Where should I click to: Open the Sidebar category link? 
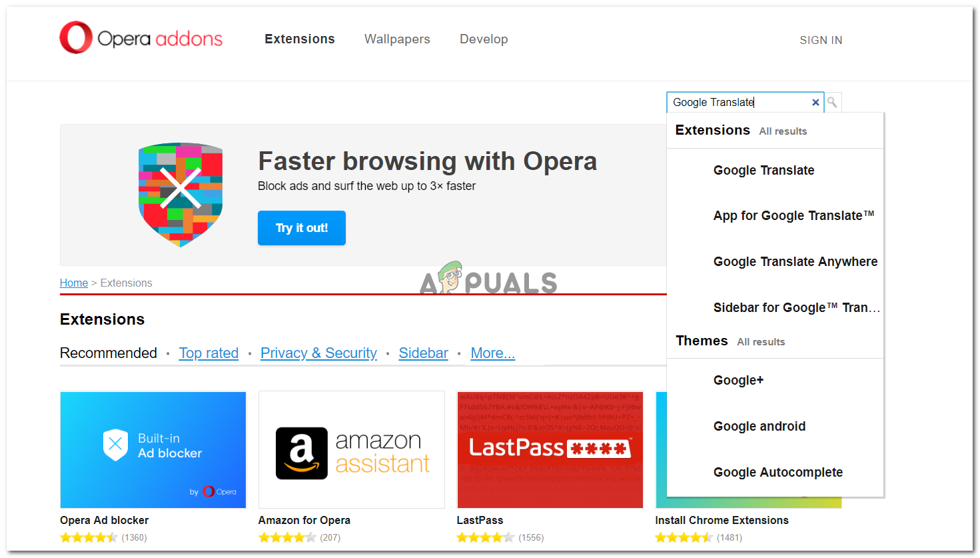tap(423, 353)
